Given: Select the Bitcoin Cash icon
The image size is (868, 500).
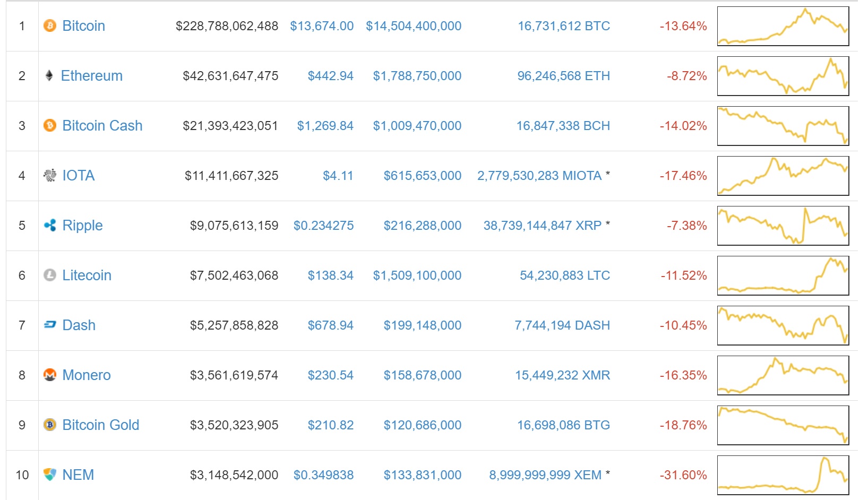Looking at the screenshot, I should tap(49, 125).
